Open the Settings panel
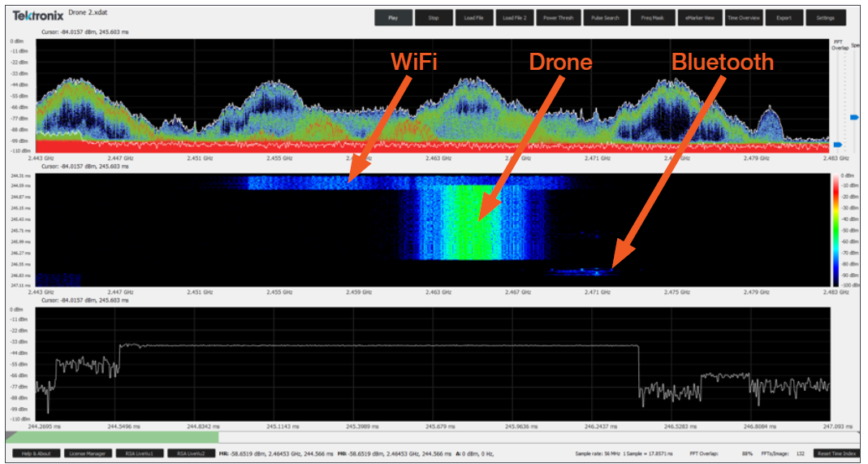Screen dimensions: 868x464 (x=825, y=18)
